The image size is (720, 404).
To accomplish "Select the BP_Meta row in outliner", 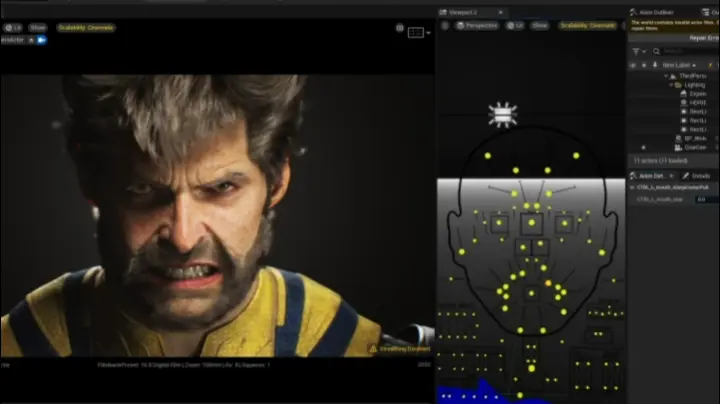I will [674, 138].
